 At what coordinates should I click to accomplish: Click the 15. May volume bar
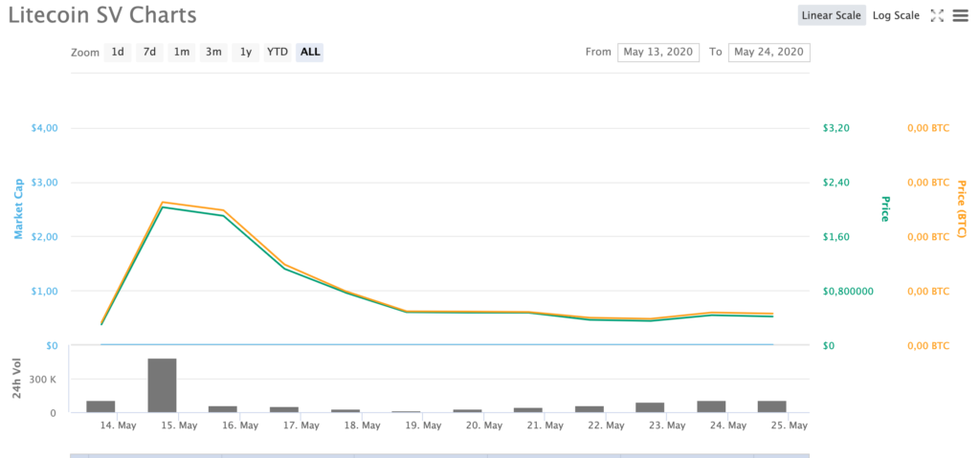point(162,385)
